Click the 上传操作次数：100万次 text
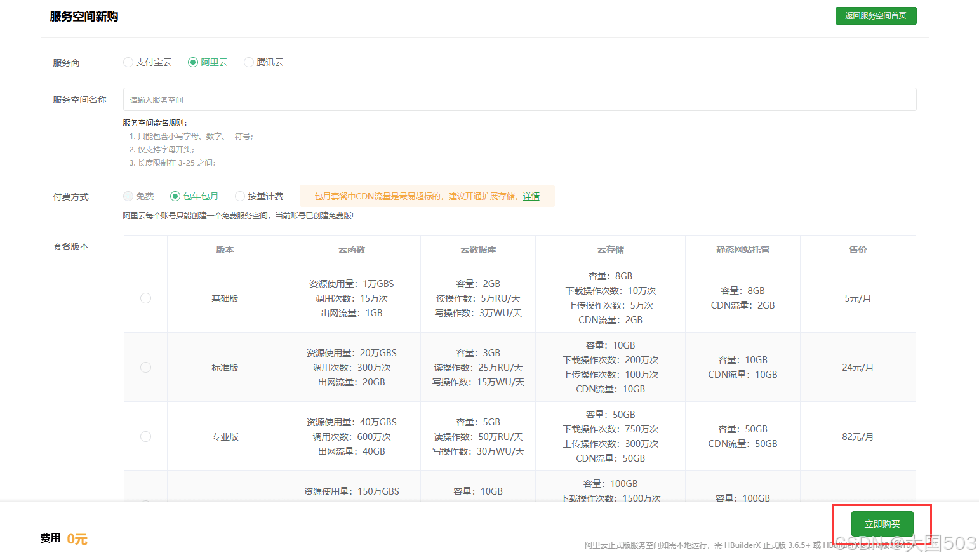 tap(611, 375)
